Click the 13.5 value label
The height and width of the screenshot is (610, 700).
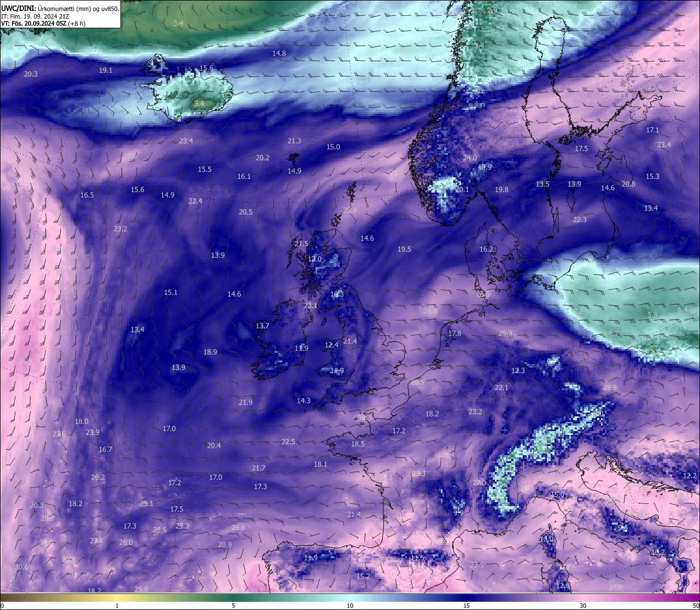coord(542,184)
